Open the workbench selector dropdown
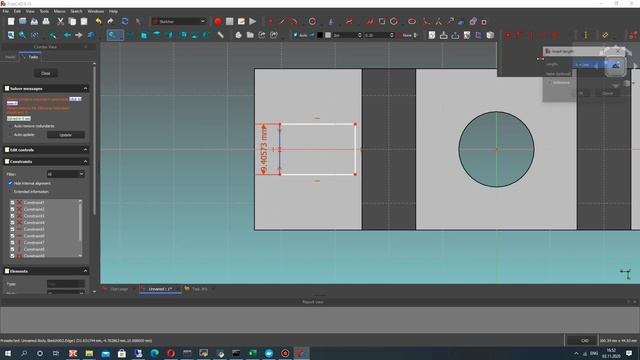 point(179,21)
